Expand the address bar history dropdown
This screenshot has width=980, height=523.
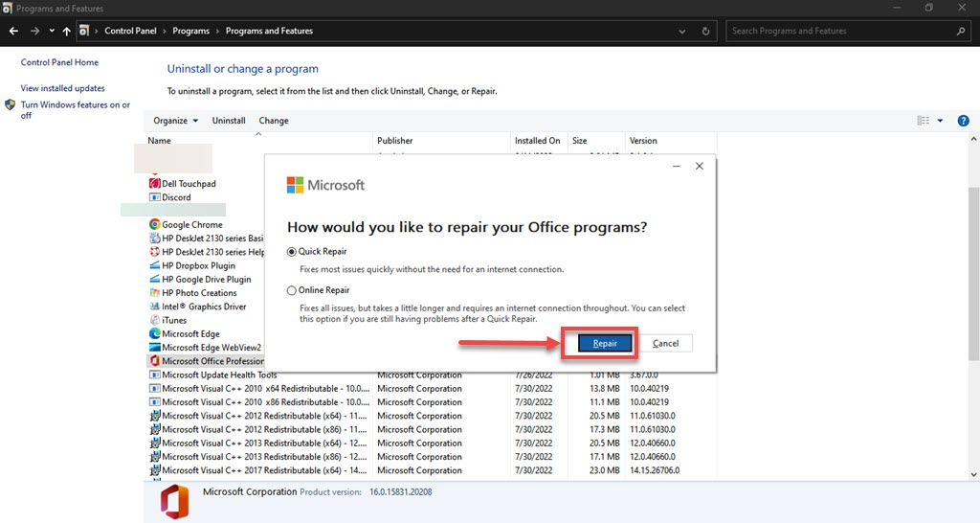pos(681,32)
